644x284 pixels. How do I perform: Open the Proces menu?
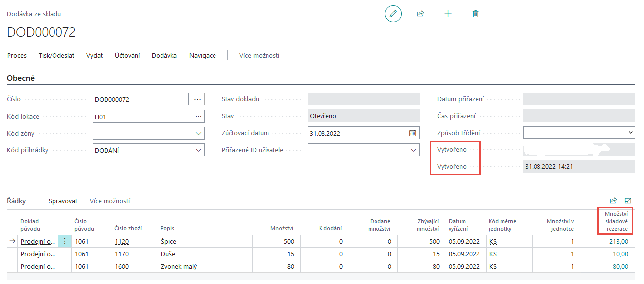click(17, 55)
